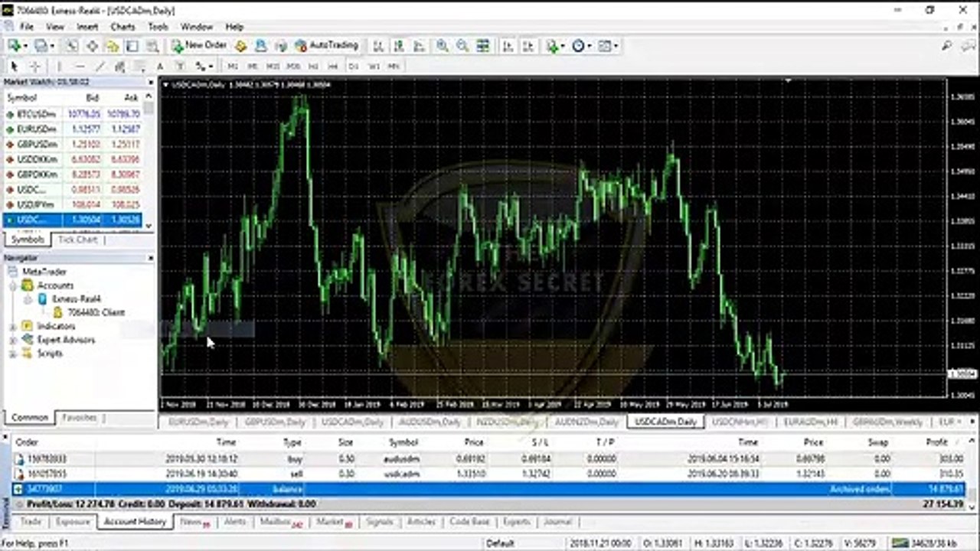This screenshot has height=551, width=980.
Task: Select the trendline drawing tool
Action: 100,67
